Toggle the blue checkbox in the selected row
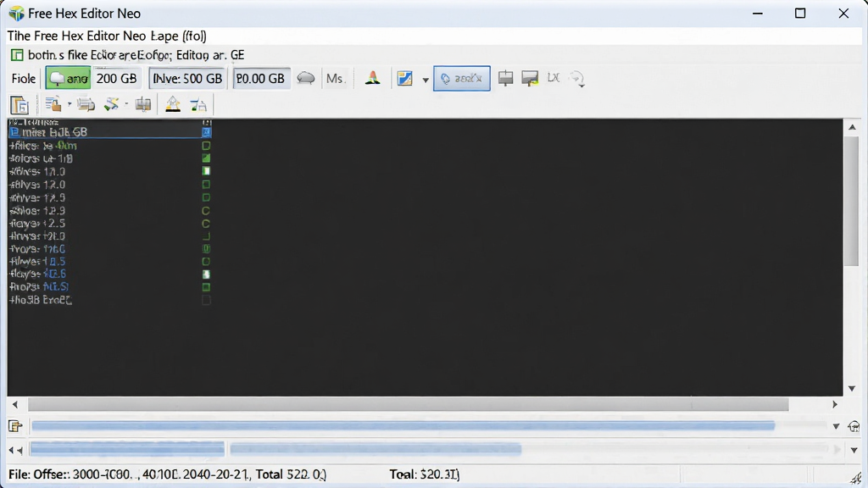This screenshot has height=488, width=868. point(206,132)
